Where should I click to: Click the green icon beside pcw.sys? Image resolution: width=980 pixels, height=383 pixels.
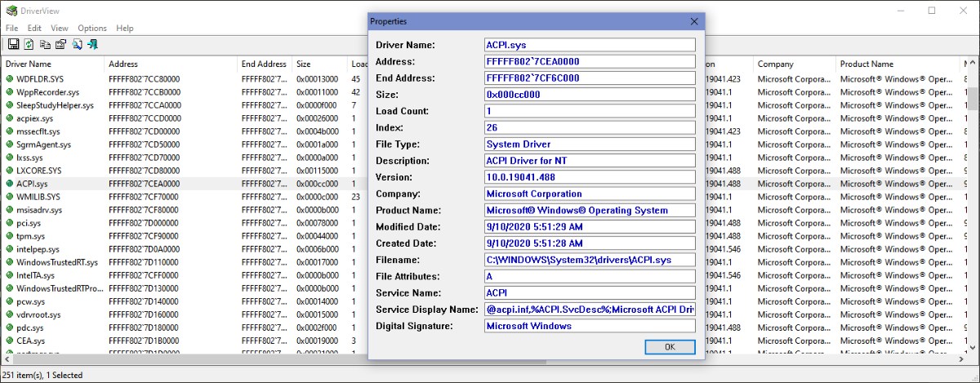pyautogui.click(x=10, y=301)
